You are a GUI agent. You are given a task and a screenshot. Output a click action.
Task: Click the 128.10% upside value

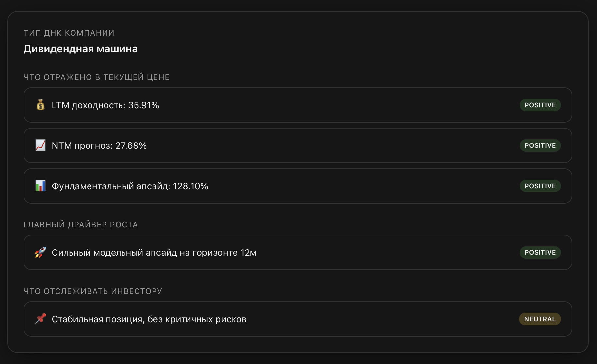191,186
